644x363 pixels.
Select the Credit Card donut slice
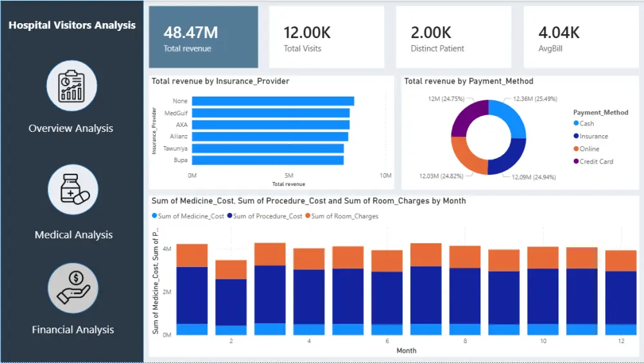[466, 115]
